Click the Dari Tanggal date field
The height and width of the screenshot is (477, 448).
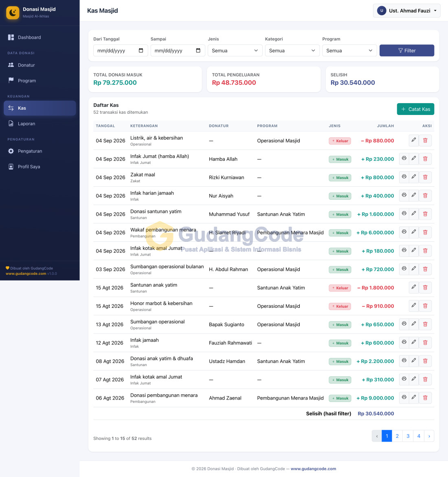(121, 51)
